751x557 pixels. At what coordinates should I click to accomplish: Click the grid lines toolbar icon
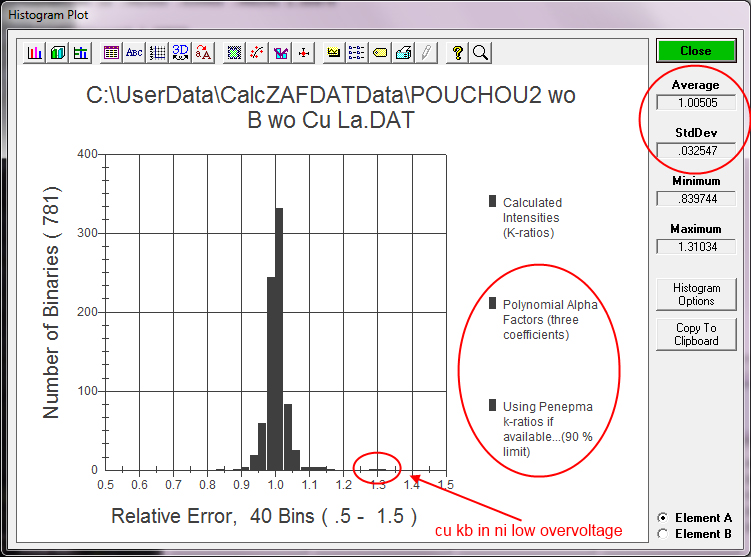[157, 52]
